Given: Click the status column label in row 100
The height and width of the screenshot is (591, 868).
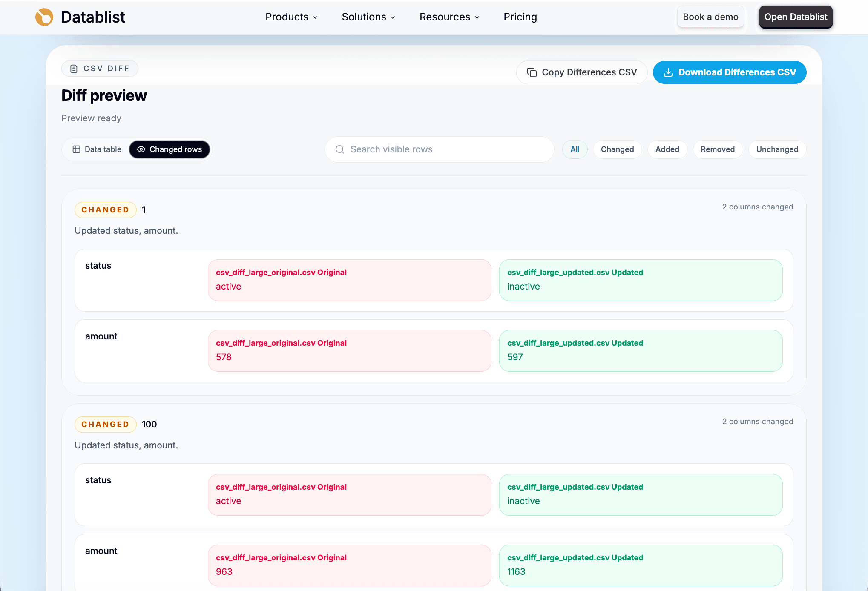Looking at the screenshot, I should pos(98,480).
